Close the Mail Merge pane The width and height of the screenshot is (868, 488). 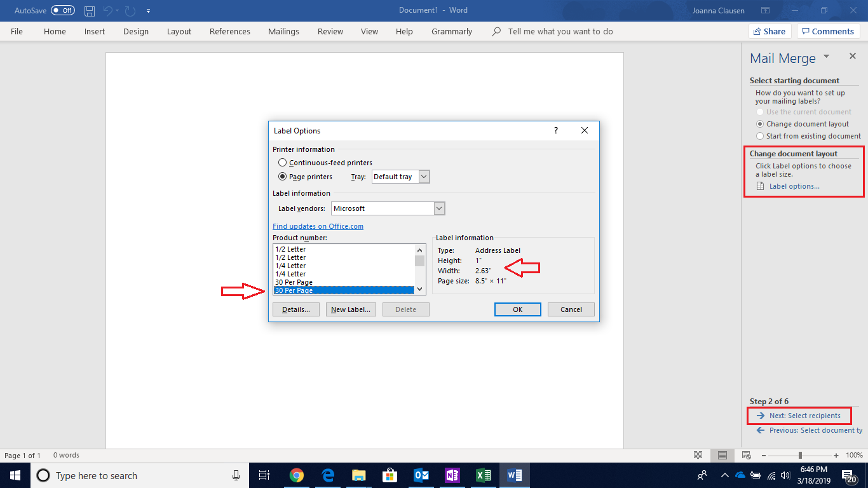[853, 57]
